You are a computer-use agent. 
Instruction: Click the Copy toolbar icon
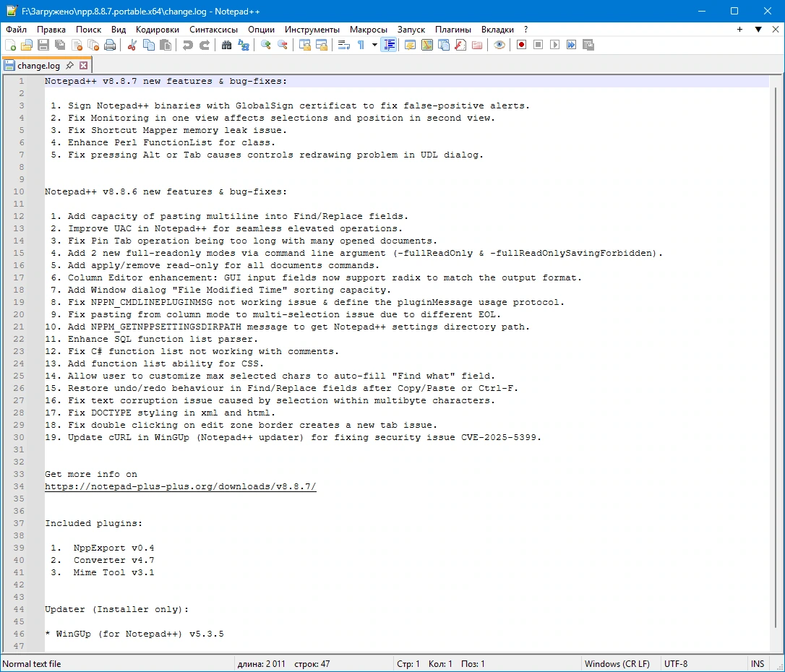tap(149, 46)
